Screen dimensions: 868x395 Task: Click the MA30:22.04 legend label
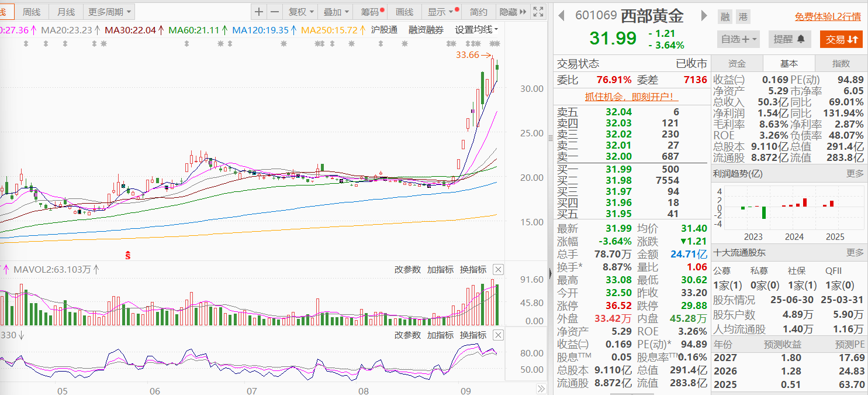131,30
